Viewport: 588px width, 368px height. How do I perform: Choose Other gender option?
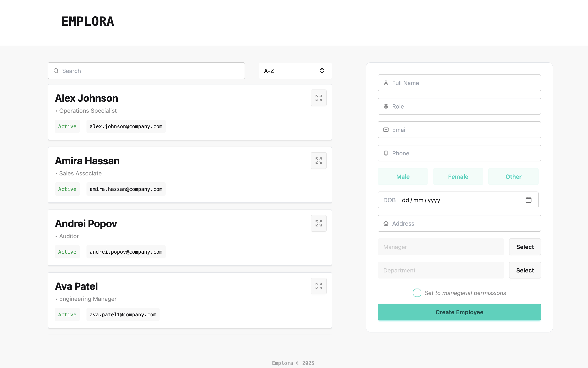(x=513, y=177)
